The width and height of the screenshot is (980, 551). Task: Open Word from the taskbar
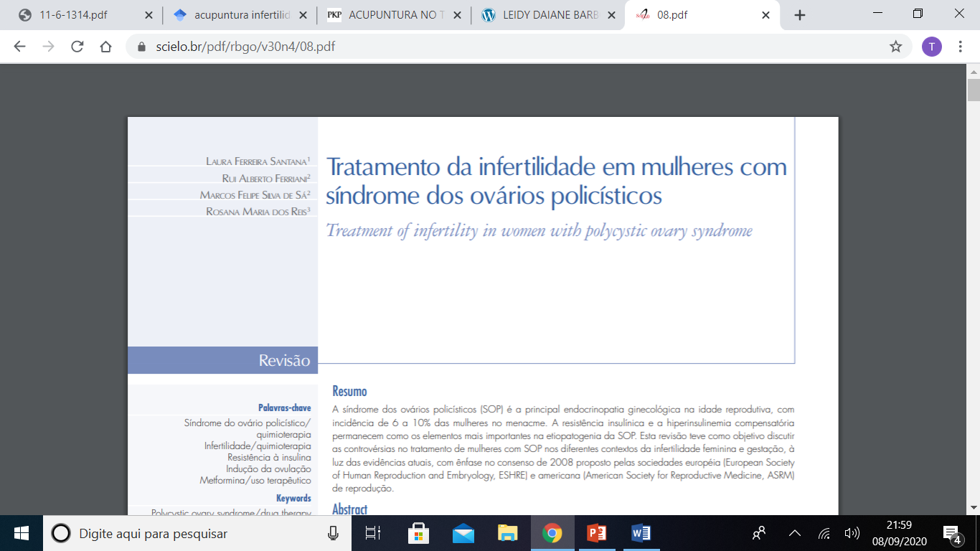(641, 533)
